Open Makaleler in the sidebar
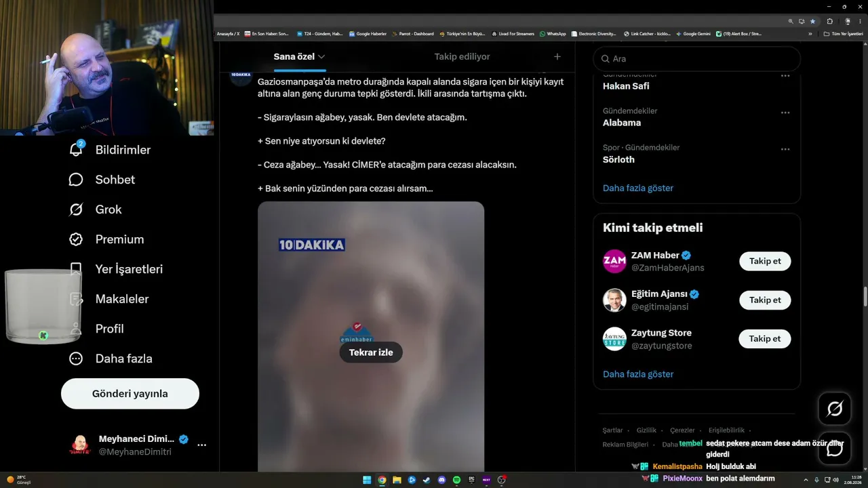Screen dimensions: 868x488 pos(108,299)
